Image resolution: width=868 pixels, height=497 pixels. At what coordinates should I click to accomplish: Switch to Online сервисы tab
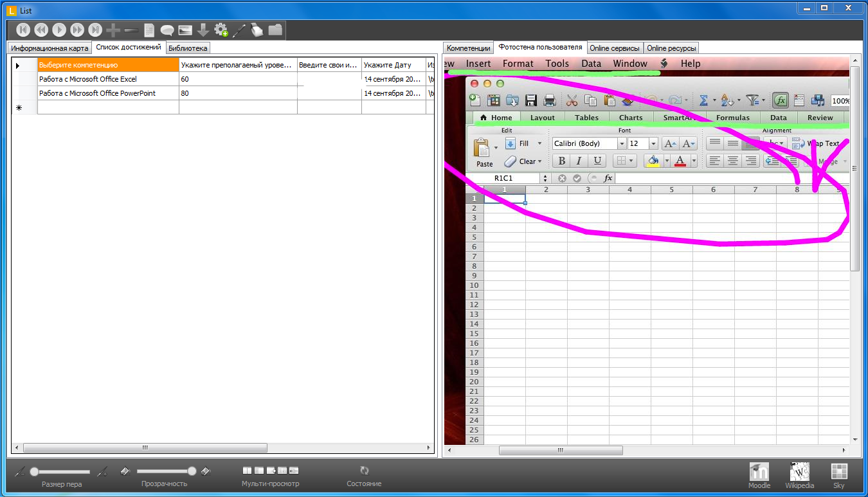(x=615, y=48)
